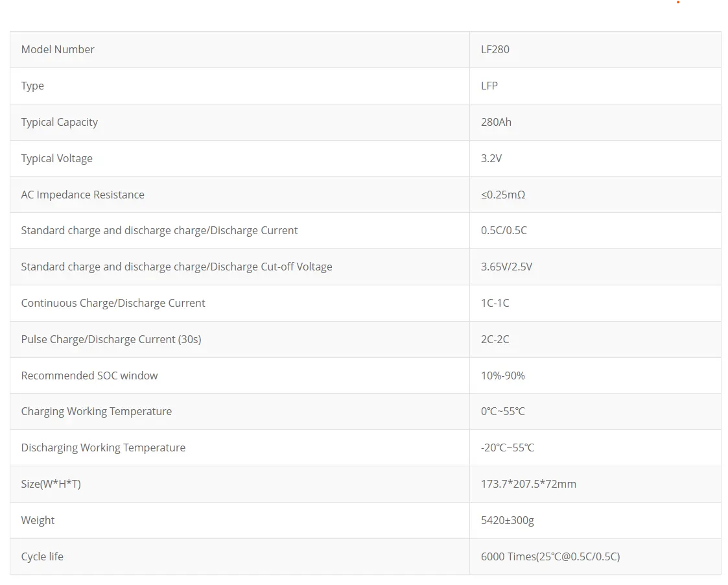The image size is (728, 585).
Task: Select the 6000 Times cycle life value
Action: pyautogui.click(x=550, y=556)
